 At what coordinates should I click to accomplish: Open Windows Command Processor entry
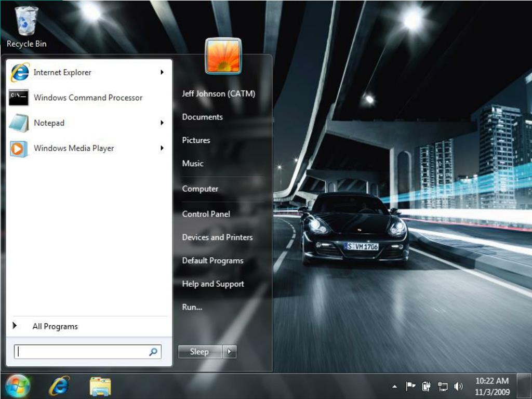pyautogui.click(x=89, y=98)
